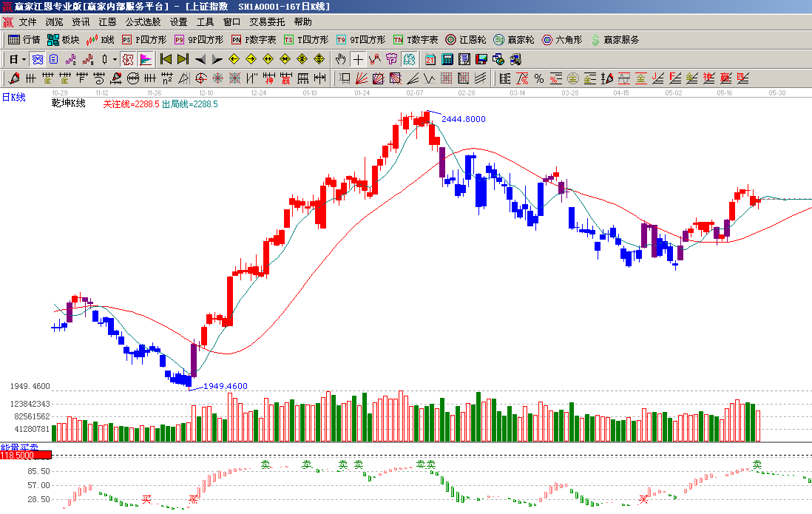Open the candlestick style dropdown arrow

pos(115,59)
